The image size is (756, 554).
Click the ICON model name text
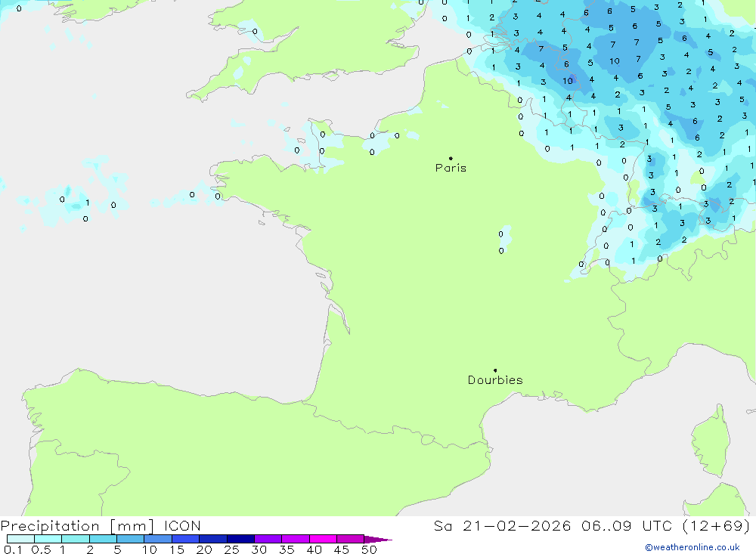182,526
